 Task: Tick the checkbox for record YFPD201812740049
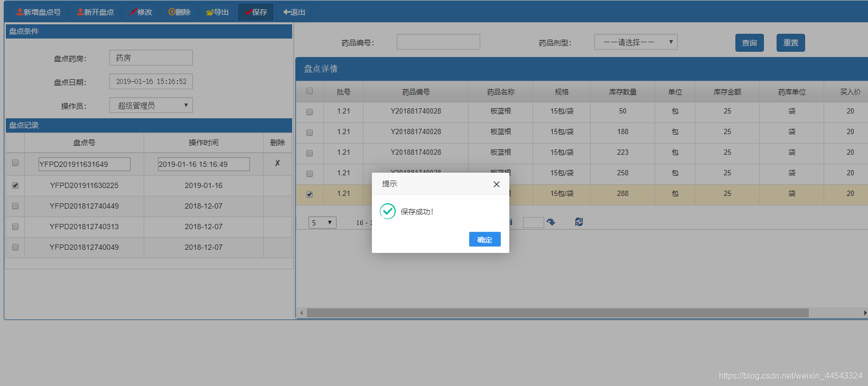point(15,247)
